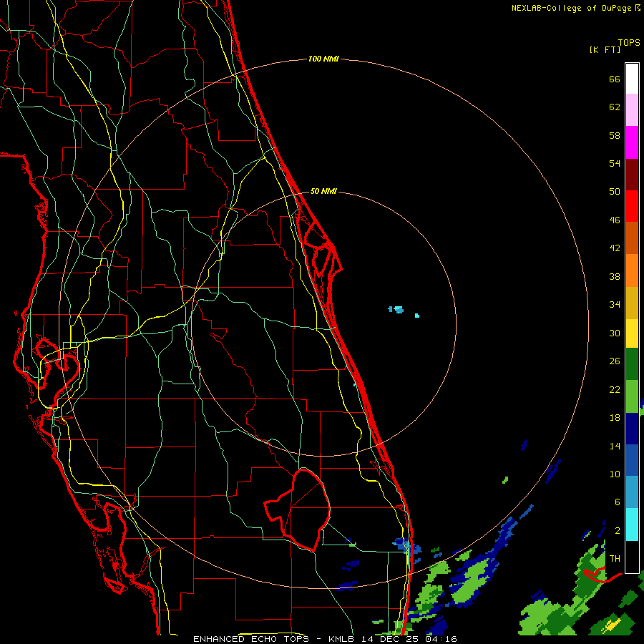Select the light green 22 kft legend swatch
This screenshot has height=644, width=644.
tap(632, 396)
